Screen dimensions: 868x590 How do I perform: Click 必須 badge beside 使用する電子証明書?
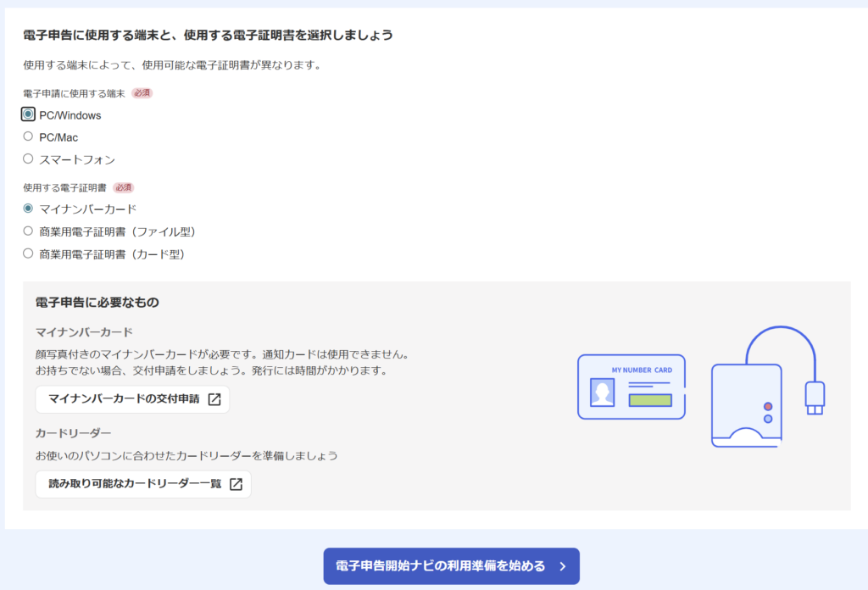pyautogui.click(x=124, y=187)
